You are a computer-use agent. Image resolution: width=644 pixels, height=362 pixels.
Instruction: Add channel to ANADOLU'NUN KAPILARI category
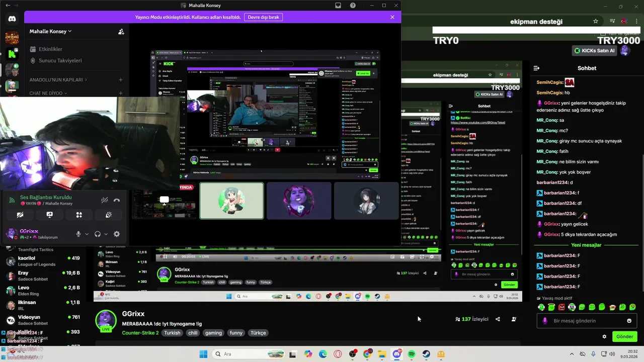point(121,80)
